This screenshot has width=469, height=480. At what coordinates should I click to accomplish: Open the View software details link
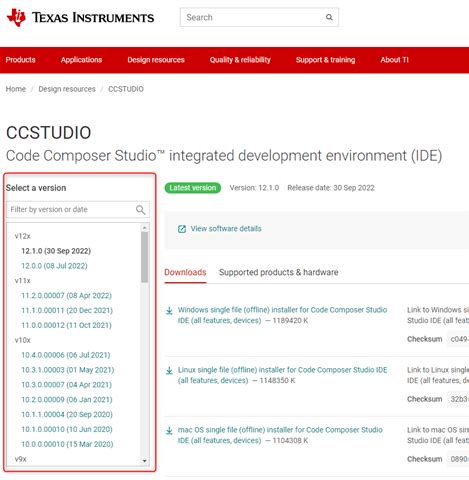[x=226, y=229]
